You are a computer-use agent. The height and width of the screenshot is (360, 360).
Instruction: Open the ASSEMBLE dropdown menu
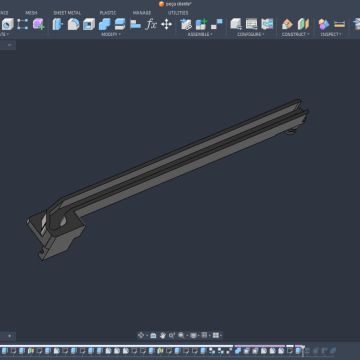pos(199,34)
